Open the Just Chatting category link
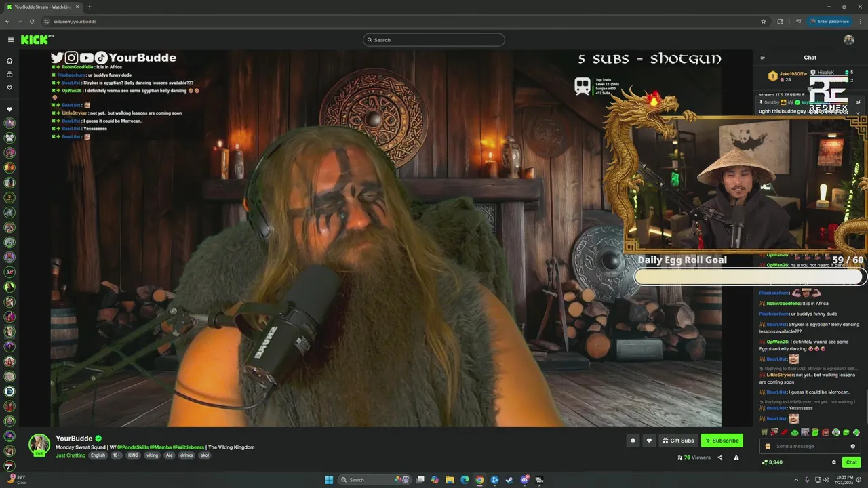This screenshot has height=488, width=868. click(x=71, y=455)
